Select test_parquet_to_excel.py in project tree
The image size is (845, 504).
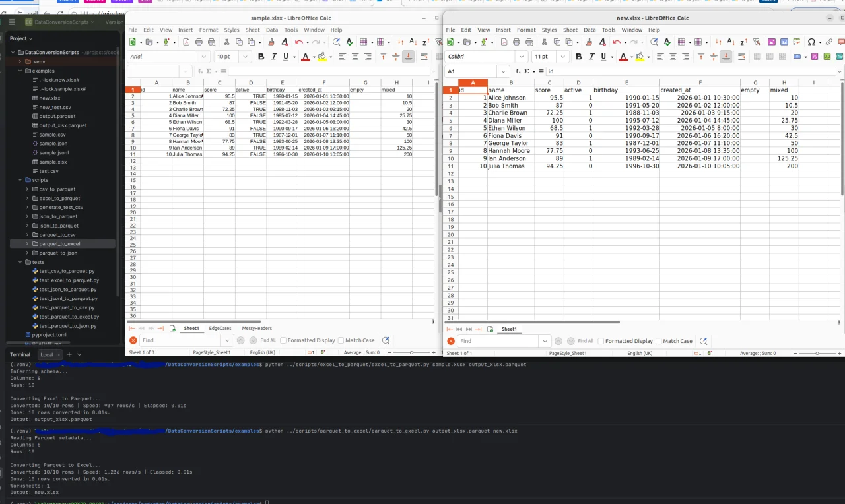(69, 317)
